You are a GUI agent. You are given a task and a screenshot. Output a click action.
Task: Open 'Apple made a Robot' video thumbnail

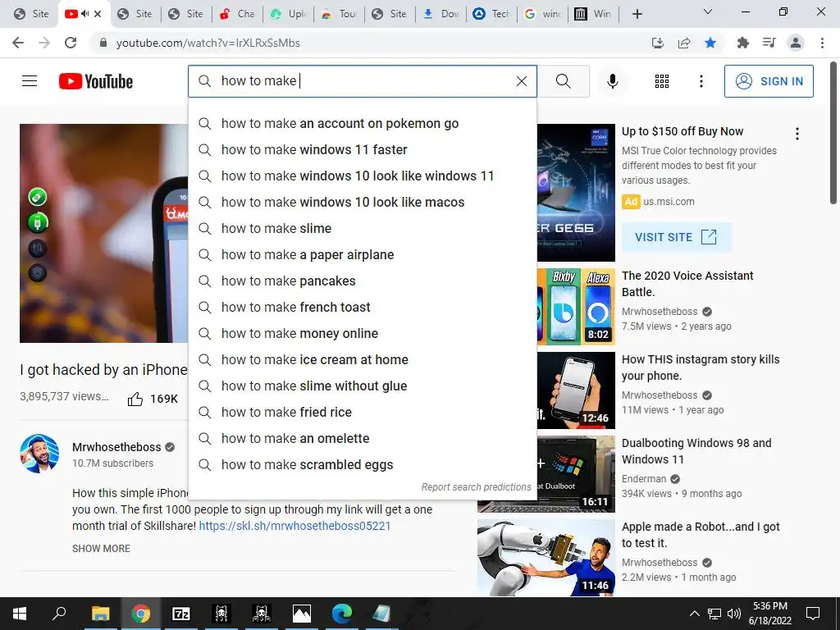(x=546, y=557)
